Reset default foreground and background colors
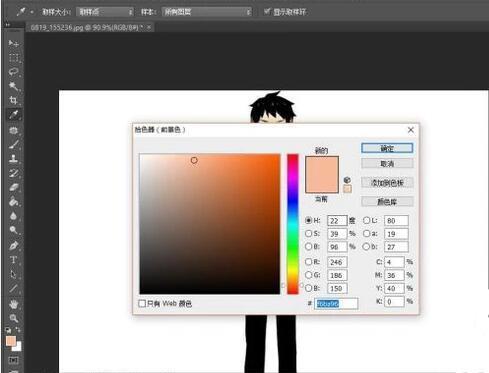 click(8, 330)
